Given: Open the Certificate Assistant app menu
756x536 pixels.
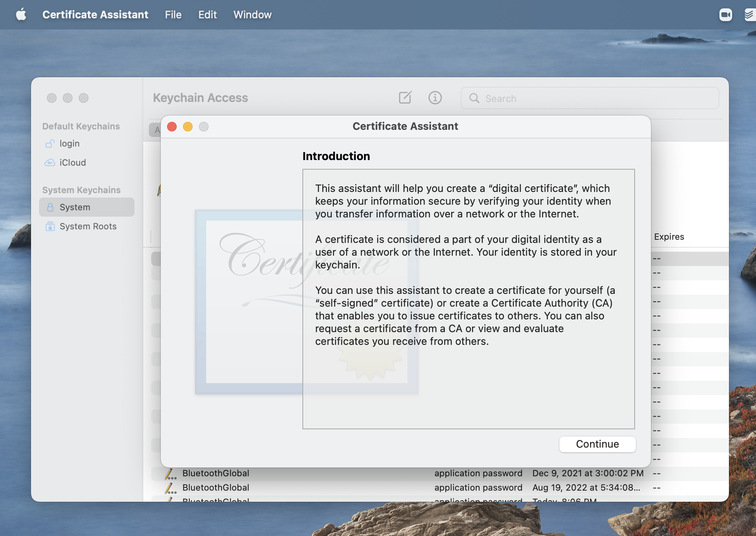Looking at the screenshot, I should click(x=95, y=15).
